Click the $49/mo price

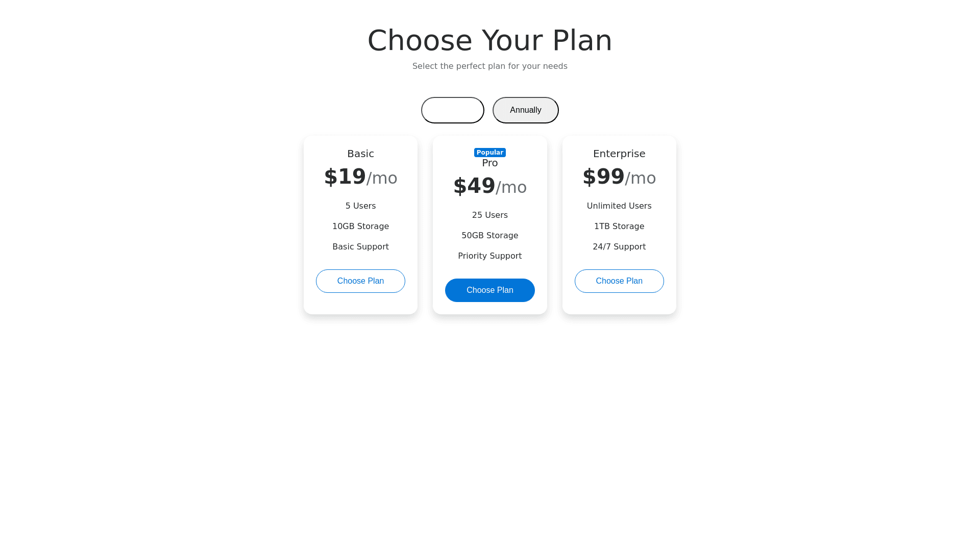coord(489,186)
